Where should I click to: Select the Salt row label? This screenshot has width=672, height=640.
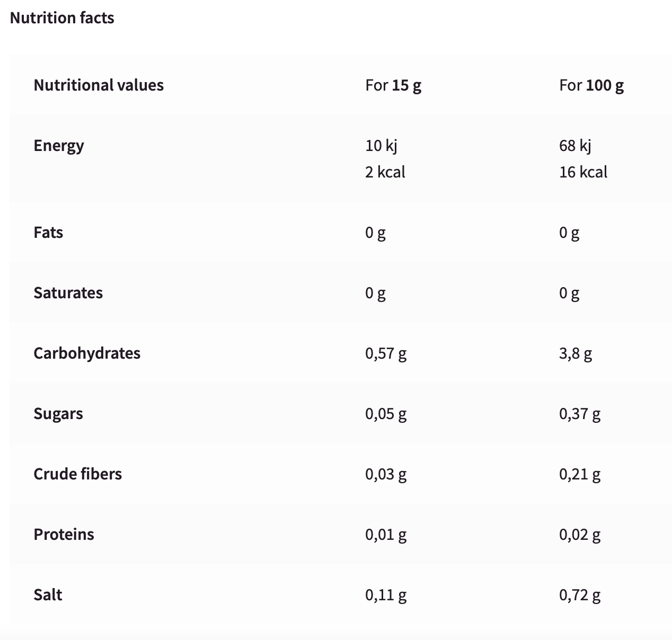click(48, 595)
